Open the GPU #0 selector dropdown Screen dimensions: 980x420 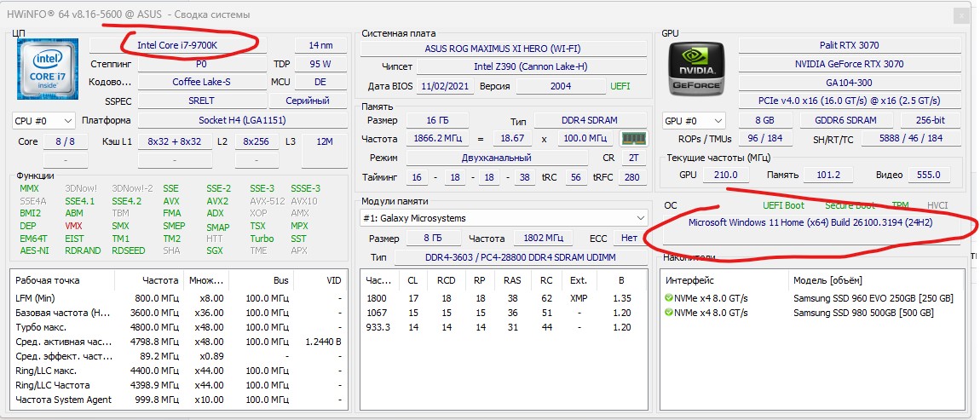pos(694,120)
